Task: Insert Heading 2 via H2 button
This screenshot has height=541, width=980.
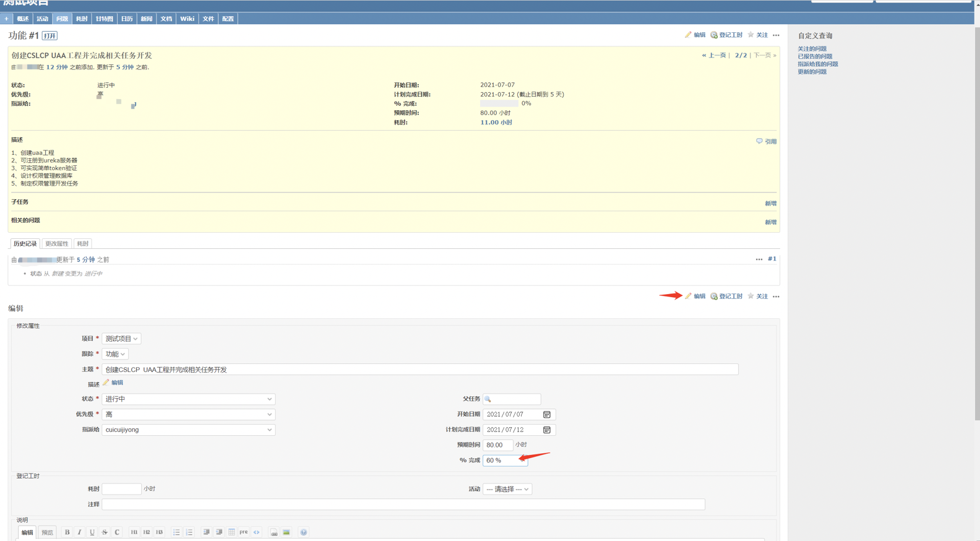Action: (147, 532)
